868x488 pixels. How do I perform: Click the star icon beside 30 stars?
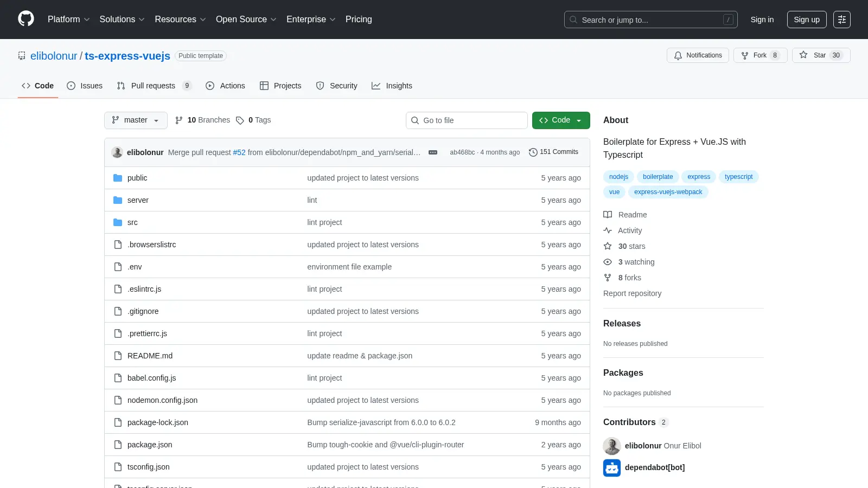point(608,246)
